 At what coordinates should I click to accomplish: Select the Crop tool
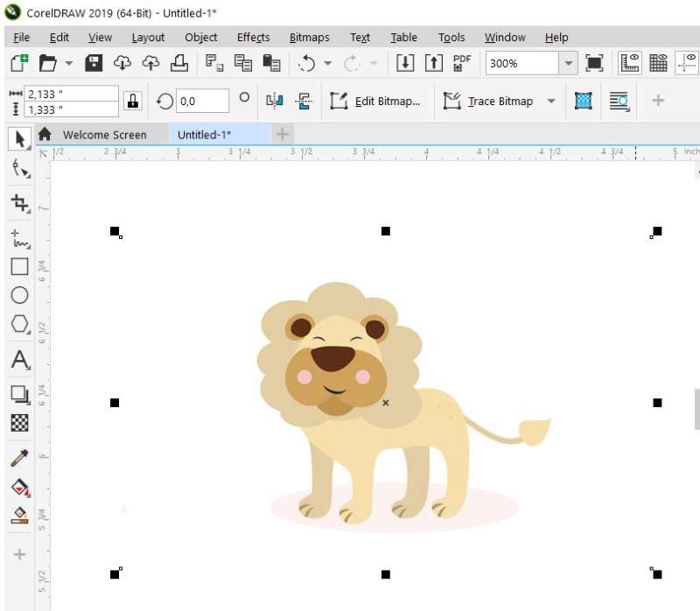tap(20, 203)
